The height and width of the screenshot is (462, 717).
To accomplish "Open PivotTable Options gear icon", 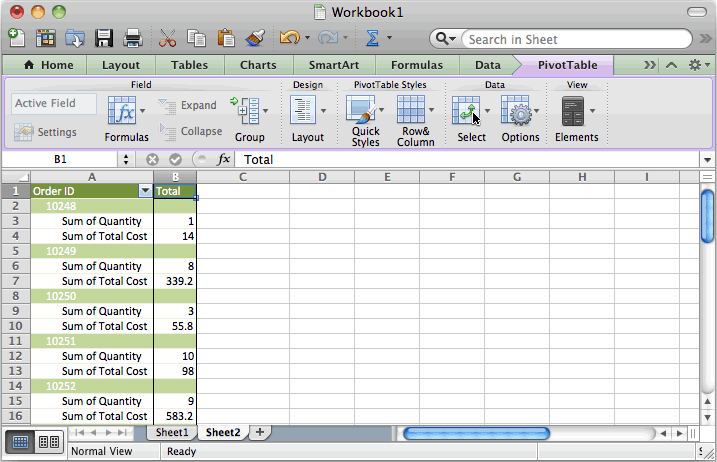I will pyautogui.click(x=516, y=110).
